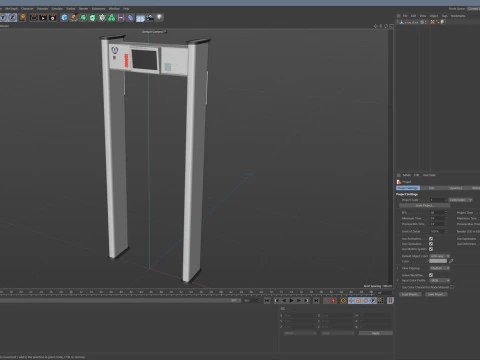Click the viewport rotate camera icon
Screen dimensions: 480x360
click(x=386, y=26)
